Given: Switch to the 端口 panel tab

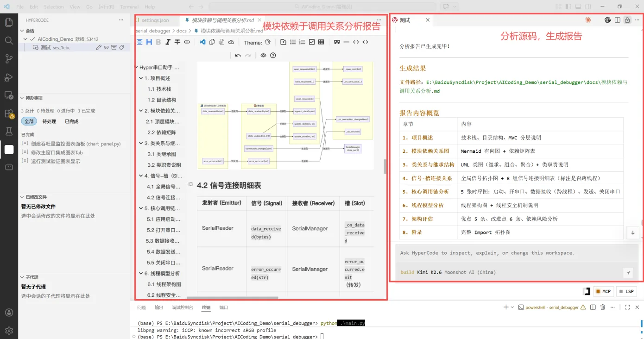Looking at the screenshot, I should tap(223, 308).
